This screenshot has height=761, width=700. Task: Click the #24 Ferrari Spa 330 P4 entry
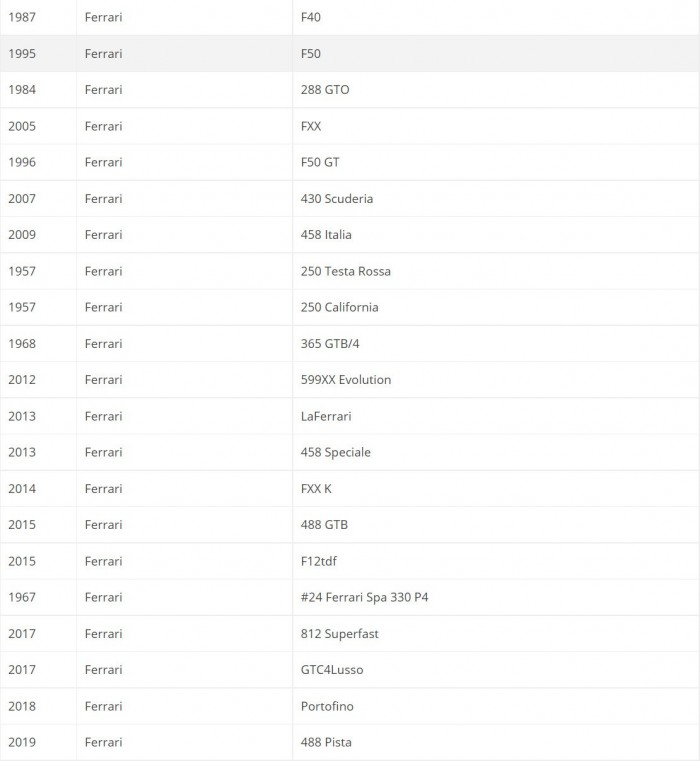[365, 597]
